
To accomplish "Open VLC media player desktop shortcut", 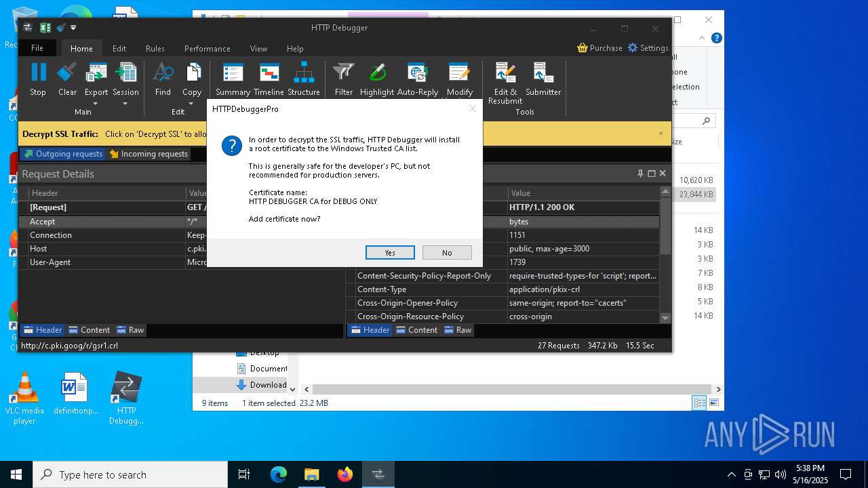I will [x=24, y=399].
